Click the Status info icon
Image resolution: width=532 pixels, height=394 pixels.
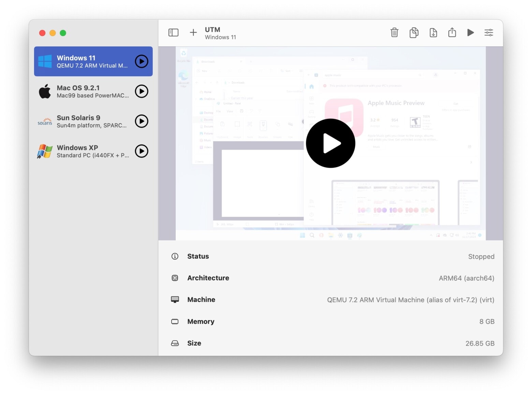point(175,256)
